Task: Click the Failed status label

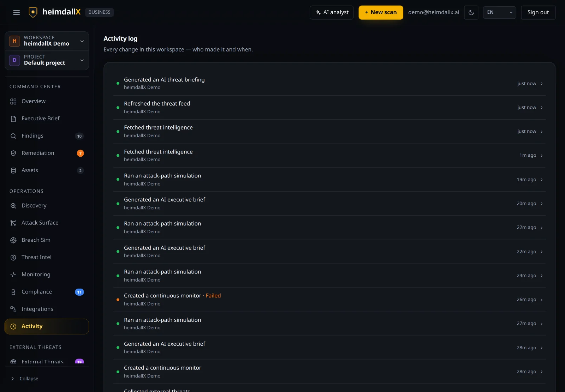Action: click(213, 296)
